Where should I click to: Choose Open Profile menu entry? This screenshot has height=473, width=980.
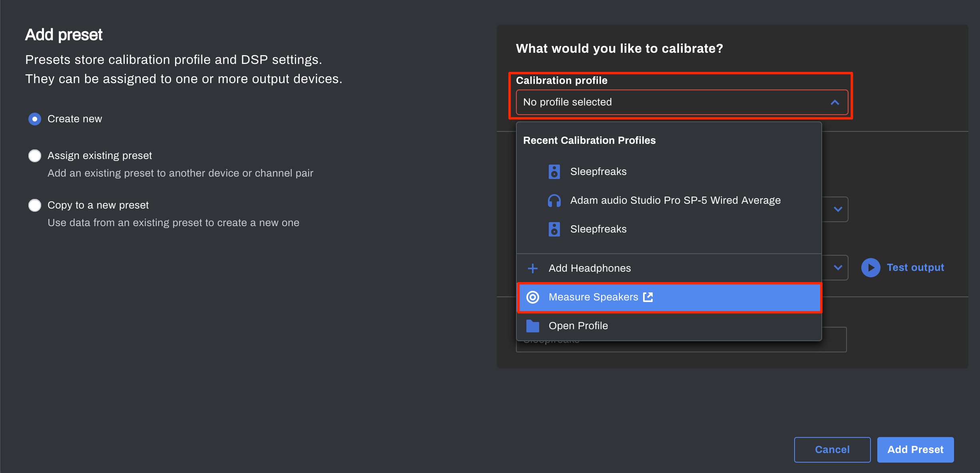[x=669, y=326]
